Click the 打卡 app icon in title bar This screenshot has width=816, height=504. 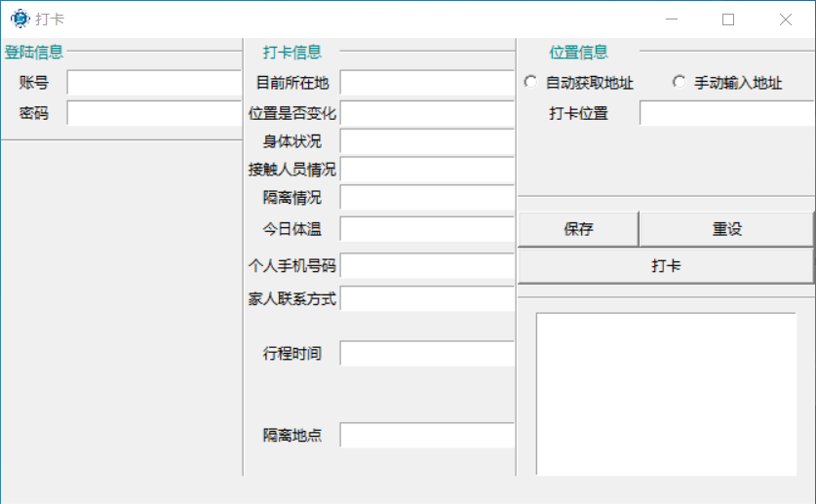click(x=19, y=19)
